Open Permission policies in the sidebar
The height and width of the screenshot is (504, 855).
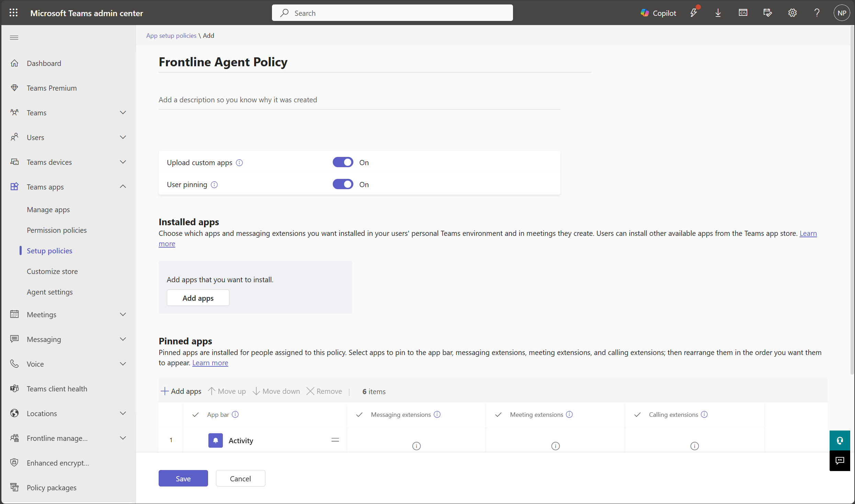pyautogui.click(x=57, y=230)
